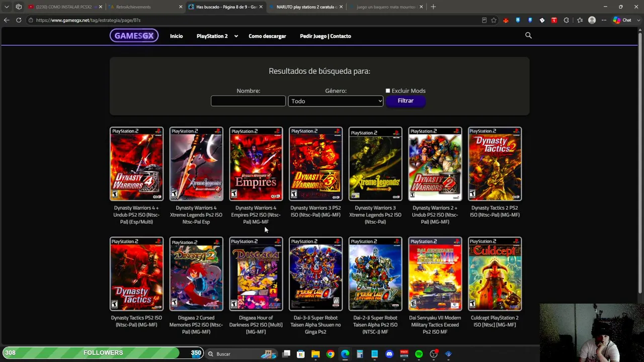The image size is (644, 362).
Task: Focus the Nombre text field
Action: click(248, 101)
